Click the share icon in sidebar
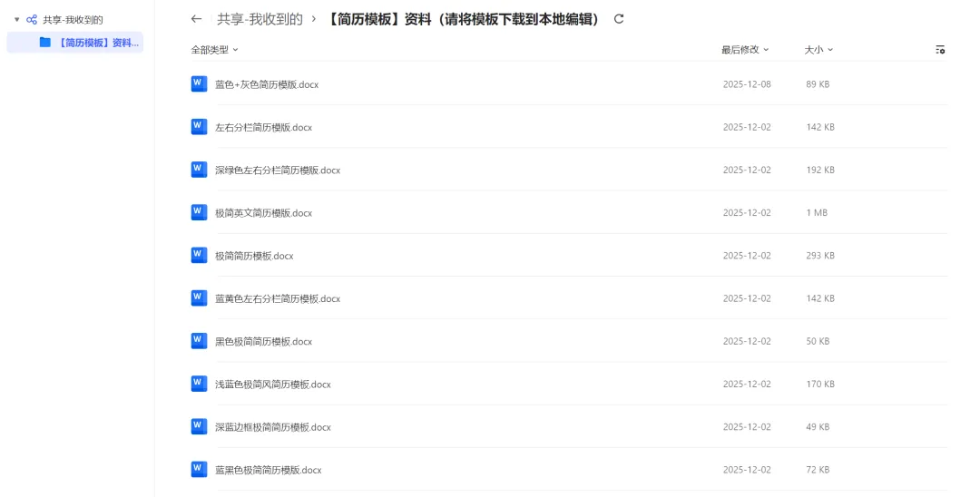 [32, 20]
